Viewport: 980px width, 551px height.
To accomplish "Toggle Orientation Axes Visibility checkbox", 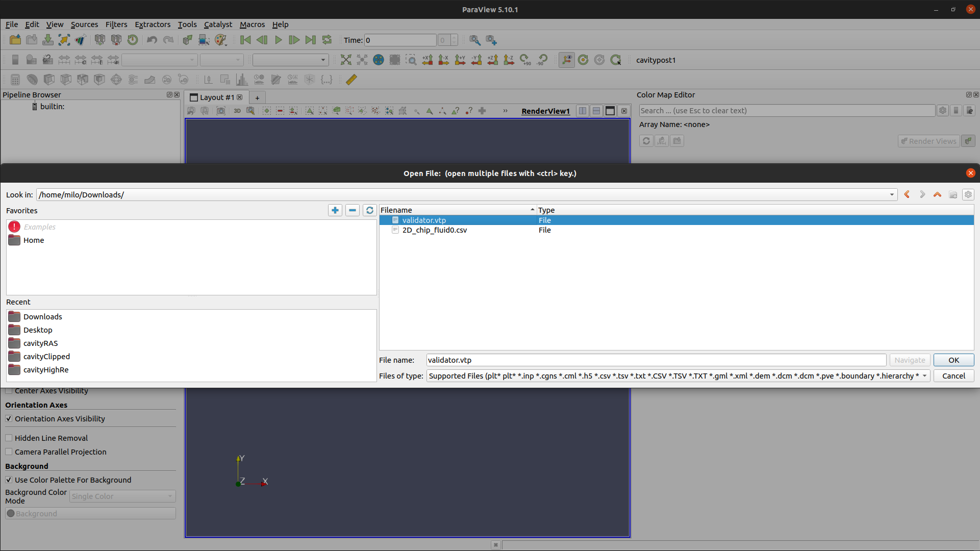I will tap(9, 418).
